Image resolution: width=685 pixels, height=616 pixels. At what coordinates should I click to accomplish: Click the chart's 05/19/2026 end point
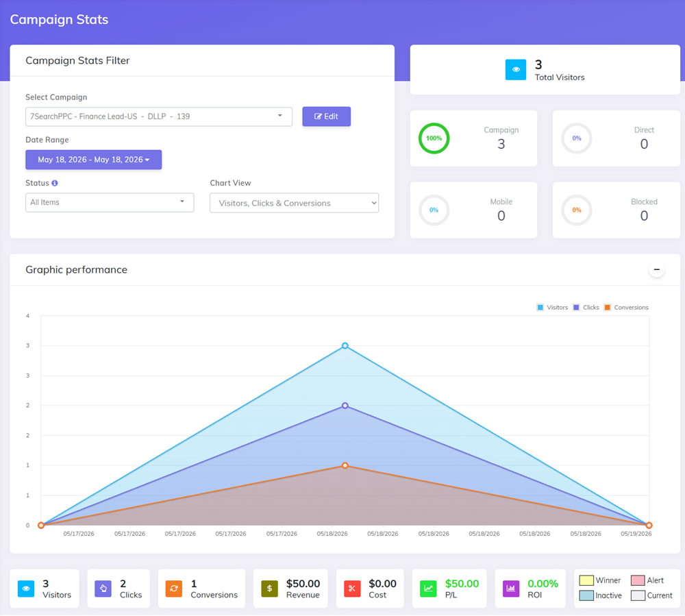649,525
